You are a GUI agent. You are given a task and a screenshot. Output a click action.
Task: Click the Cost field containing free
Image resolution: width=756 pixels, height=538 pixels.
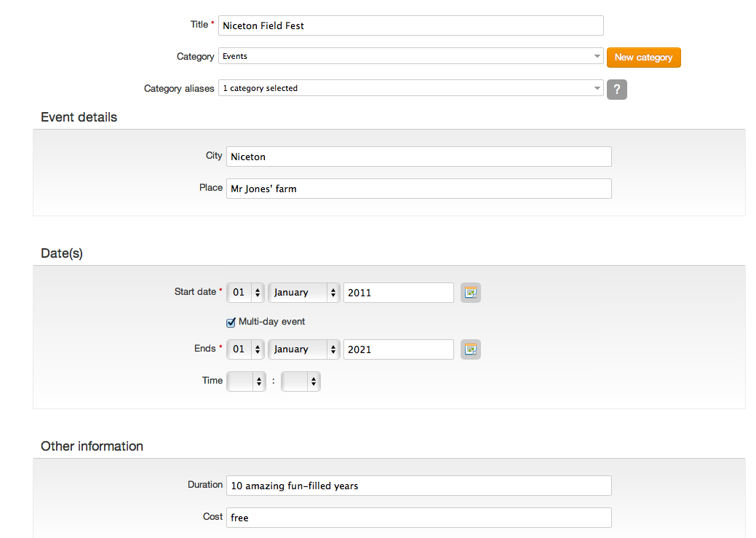[x=418, y=518]
